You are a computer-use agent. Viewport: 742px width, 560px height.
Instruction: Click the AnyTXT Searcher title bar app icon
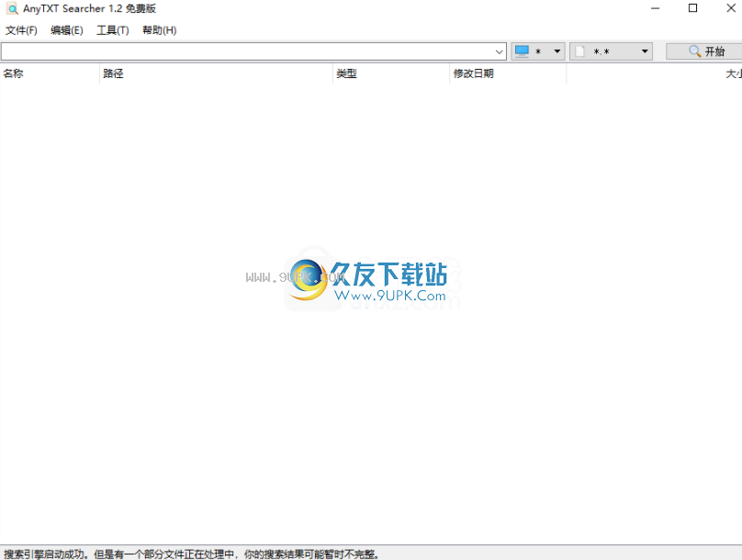pos(12,8)
